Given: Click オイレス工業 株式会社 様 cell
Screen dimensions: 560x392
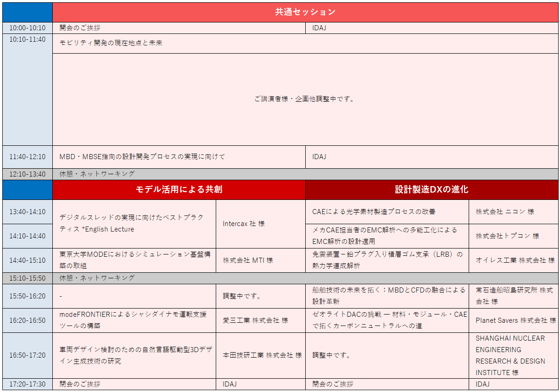Looking at the screenshot, I should tap(514, 260).
